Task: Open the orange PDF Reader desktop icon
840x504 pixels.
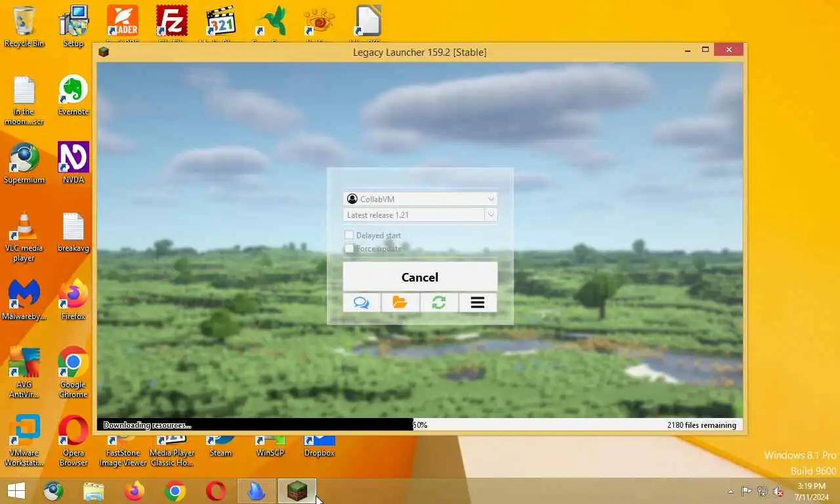Action: click(123, 21)
